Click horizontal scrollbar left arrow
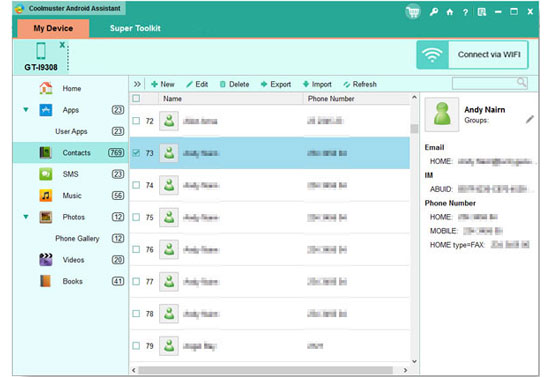This screenshot has height=377, width=550. pos(134,370)
